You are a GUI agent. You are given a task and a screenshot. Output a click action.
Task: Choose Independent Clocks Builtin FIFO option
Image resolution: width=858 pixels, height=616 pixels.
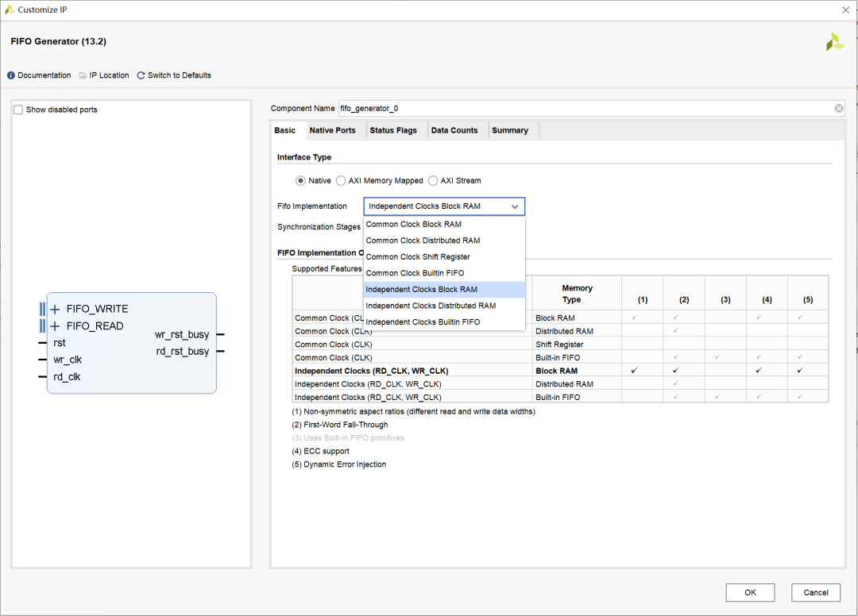pos(444,322)
